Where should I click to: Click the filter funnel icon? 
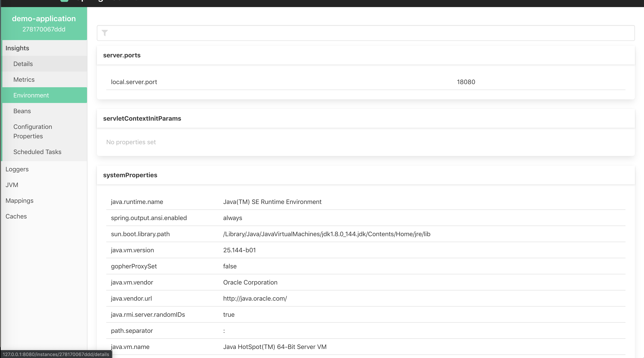click(x=105, y=33)
